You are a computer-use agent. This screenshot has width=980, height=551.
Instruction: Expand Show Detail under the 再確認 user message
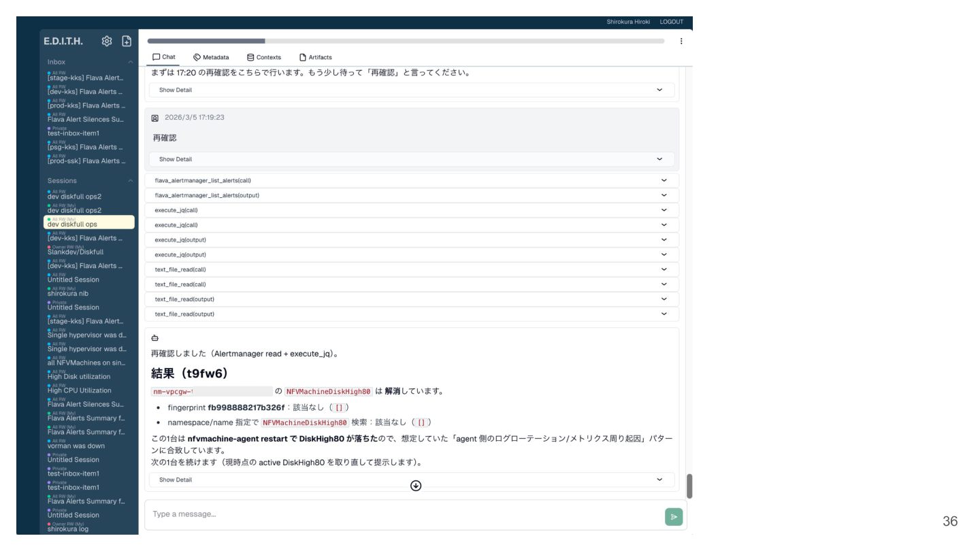pos(412,159)
